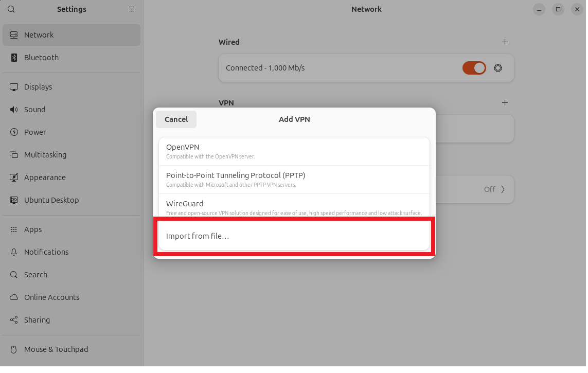This screenshot has height=373, width=588.
Task: Select Appearance in the sidebar
Action: 44,177
